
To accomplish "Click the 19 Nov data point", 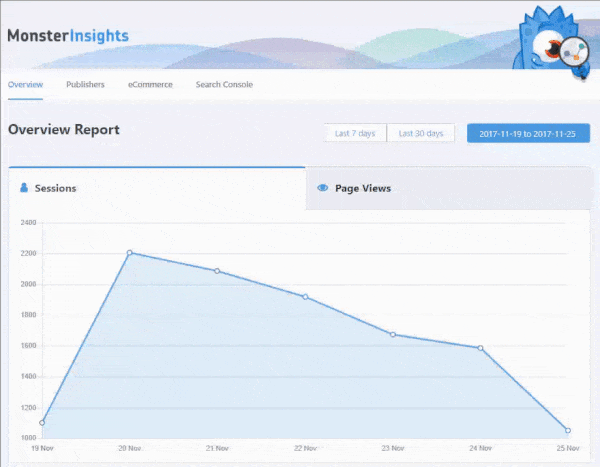I will [x=42, y=422].
